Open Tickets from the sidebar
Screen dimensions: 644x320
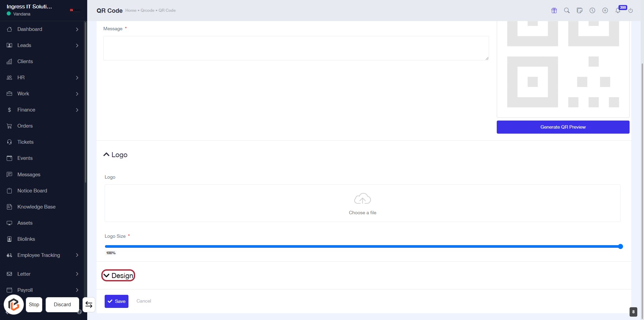pos(25,142)
